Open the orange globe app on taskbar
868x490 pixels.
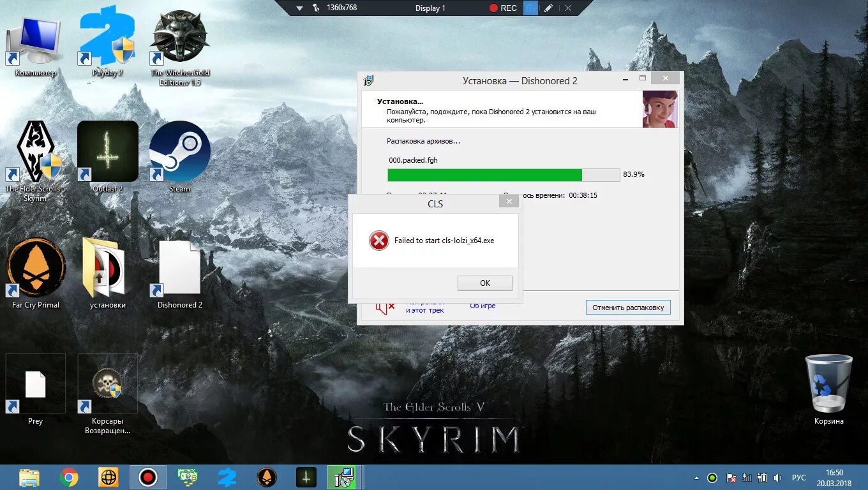coord(108,477)
